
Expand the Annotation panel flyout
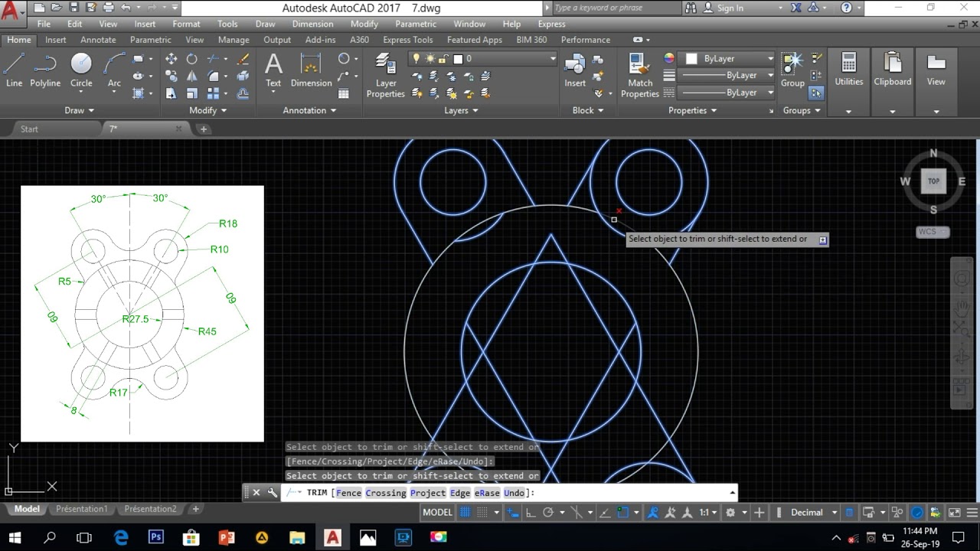coord(309,110)
